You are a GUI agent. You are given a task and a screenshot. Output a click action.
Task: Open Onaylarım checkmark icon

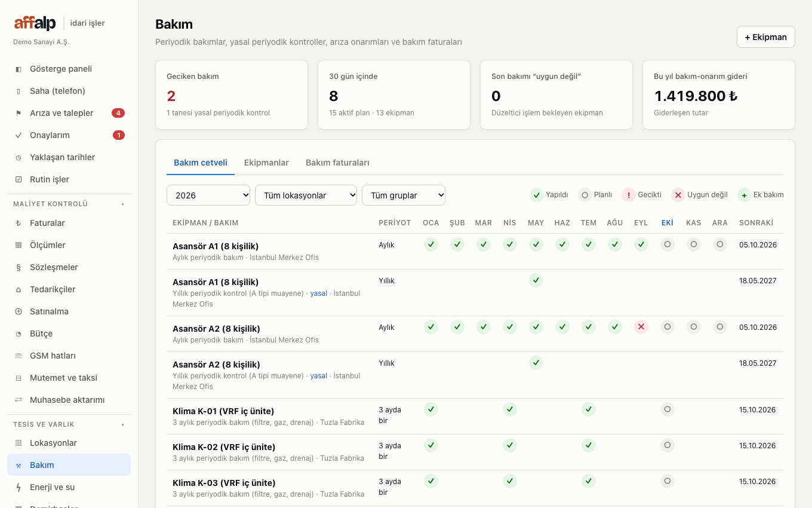pyautogui.click(x=19, y=135)
